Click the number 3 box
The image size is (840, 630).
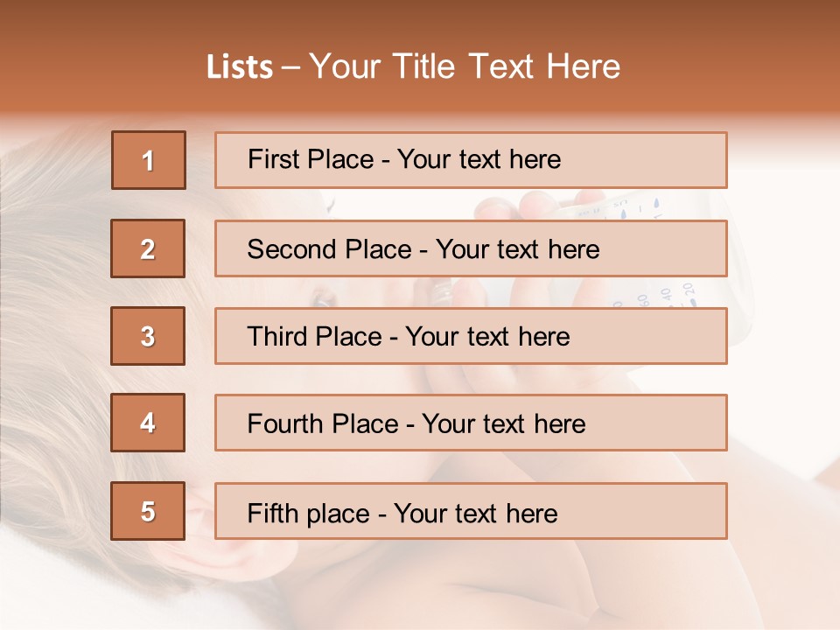(148, 336)
